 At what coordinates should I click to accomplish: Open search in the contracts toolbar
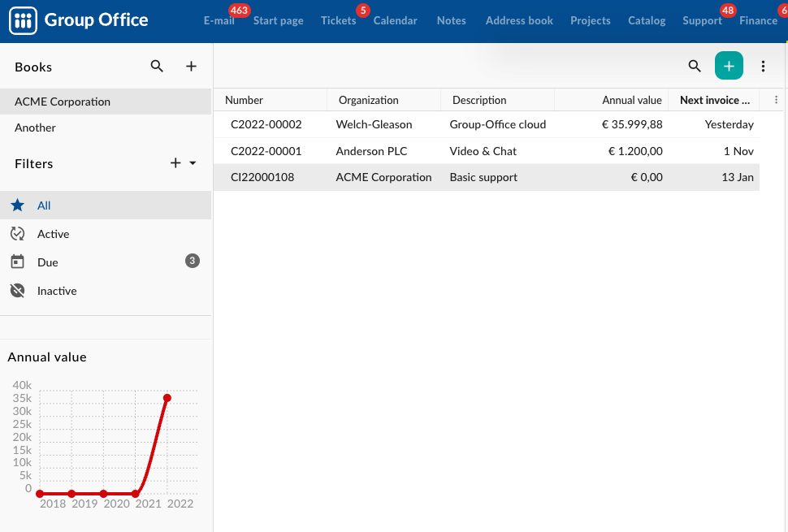[695, 67]
